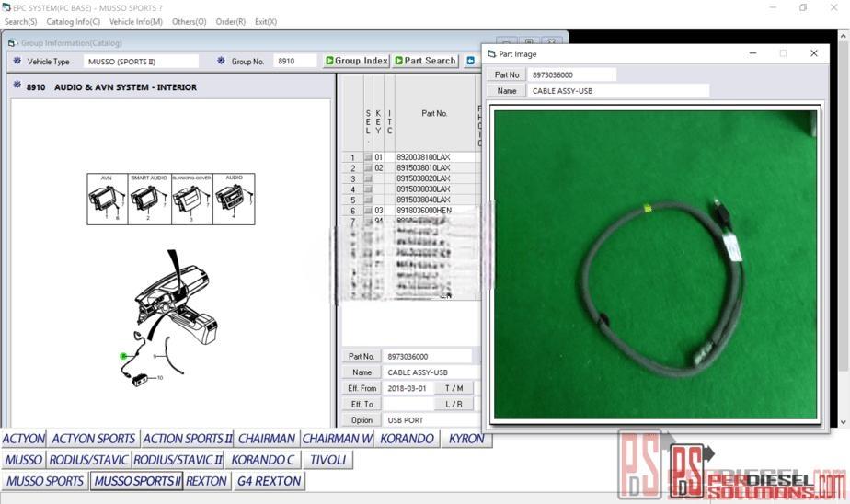Click the Part Search button
Image resolution: width=850 pixels, height=504 pixels.
(x=426, y=61)
